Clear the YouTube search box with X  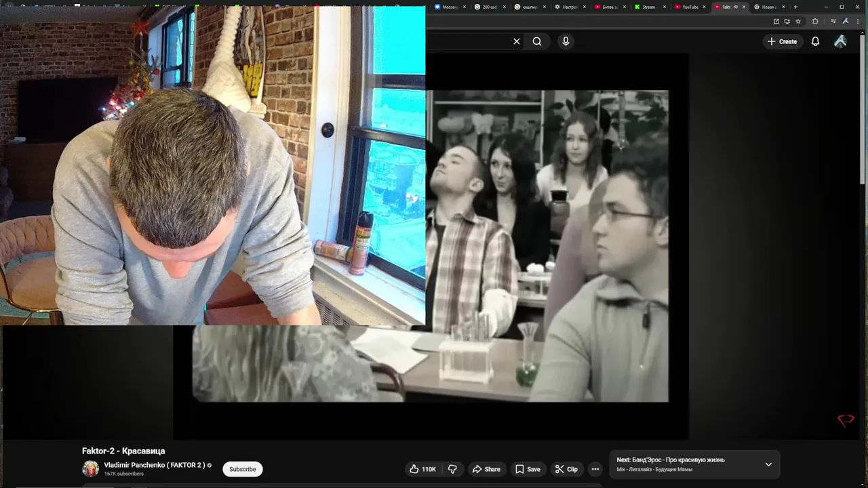[x=517, y=41]
